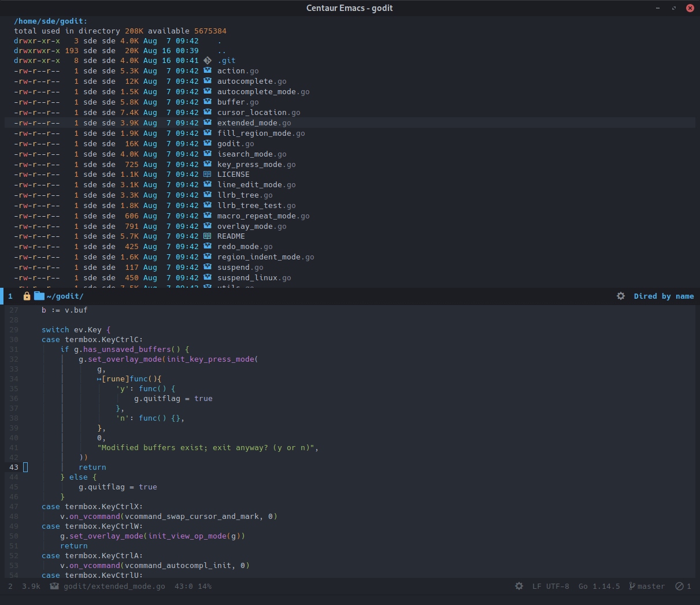Image resolution: width=700 pixels, height=605 pixels.
Task: Click the Go file icon beside action.go
Action: click(x=208, y=70)
